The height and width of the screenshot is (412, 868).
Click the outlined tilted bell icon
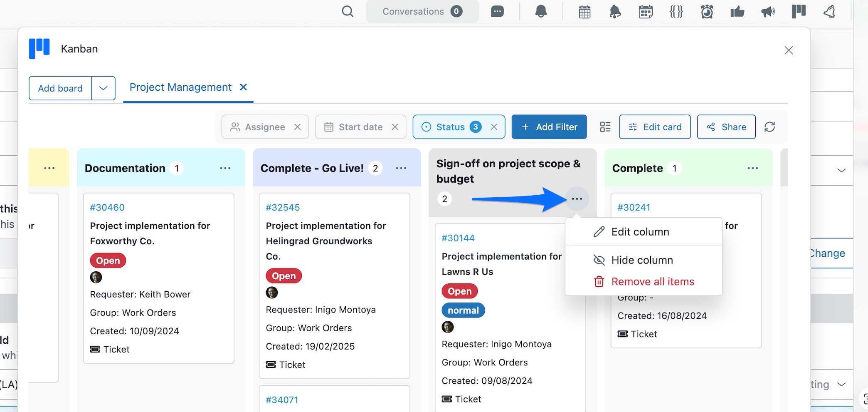pos(829,12)
